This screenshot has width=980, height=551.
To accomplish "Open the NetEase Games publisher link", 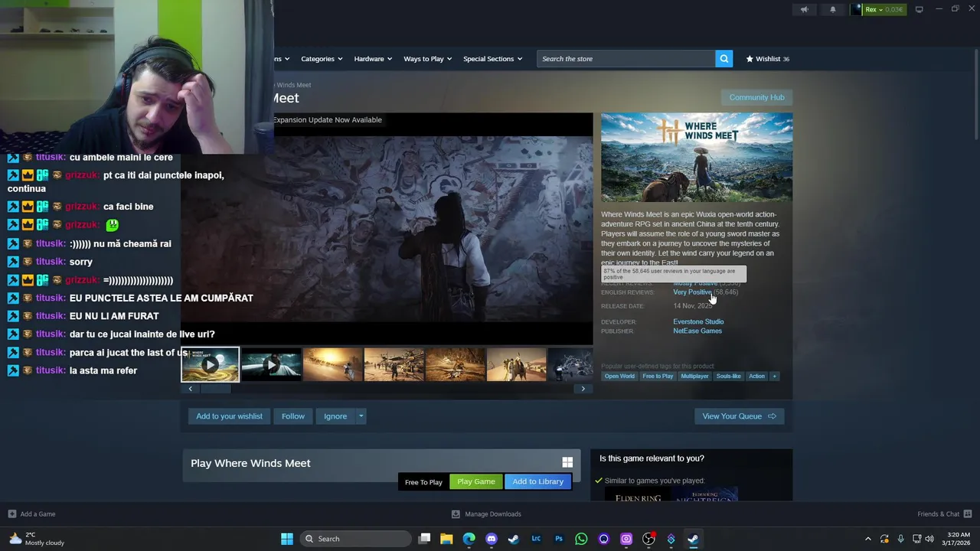I will click(697, 331).
